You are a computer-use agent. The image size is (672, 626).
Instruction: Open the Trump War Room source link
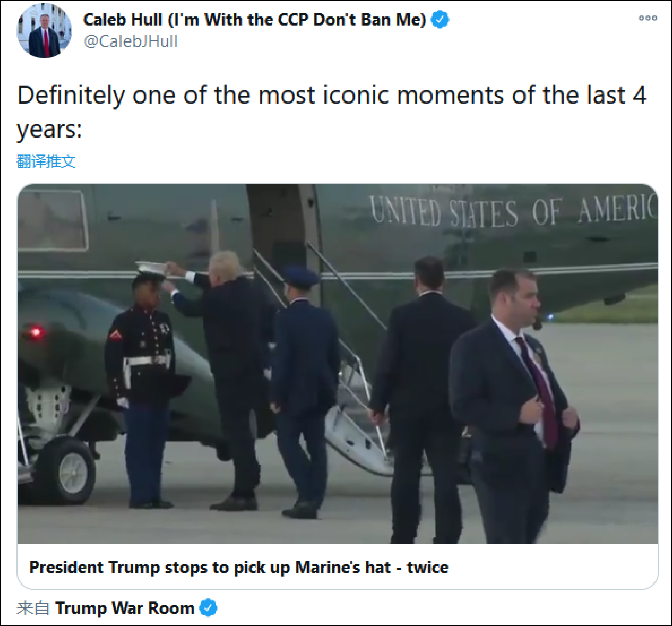[124, 608]
